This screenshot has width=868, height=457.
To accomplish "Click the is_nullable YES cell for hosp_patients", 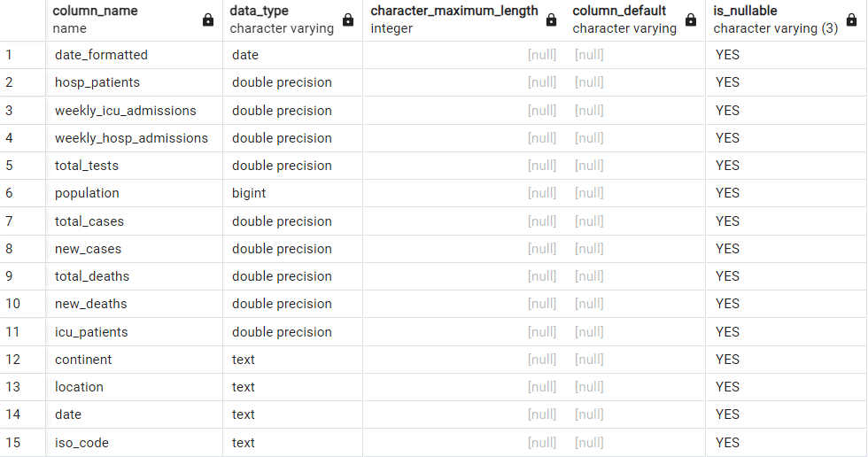I will tap(727, 82).
